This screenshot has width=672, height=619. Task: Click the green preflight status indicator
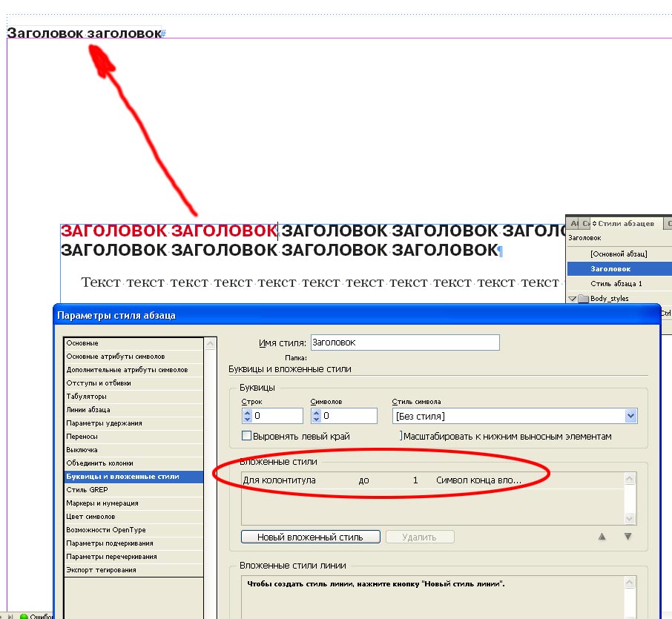24,616
